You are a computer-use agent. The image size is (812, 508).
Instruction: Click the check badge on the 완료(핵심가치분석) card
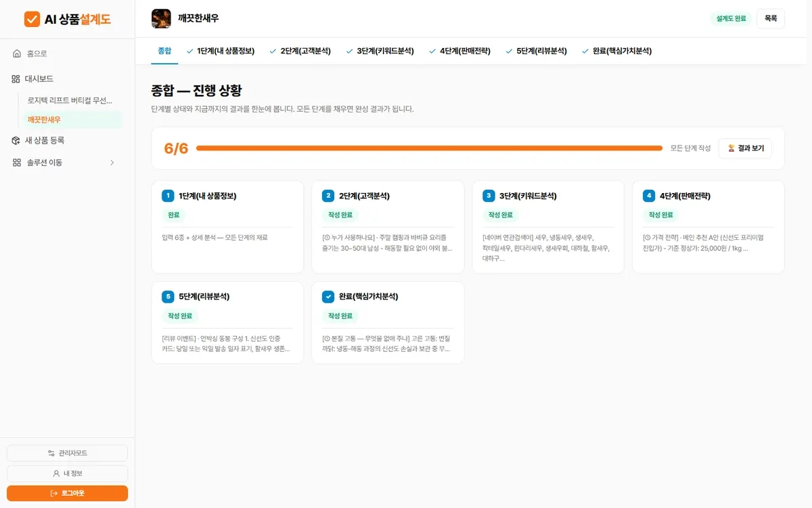[x=328, y=297]
